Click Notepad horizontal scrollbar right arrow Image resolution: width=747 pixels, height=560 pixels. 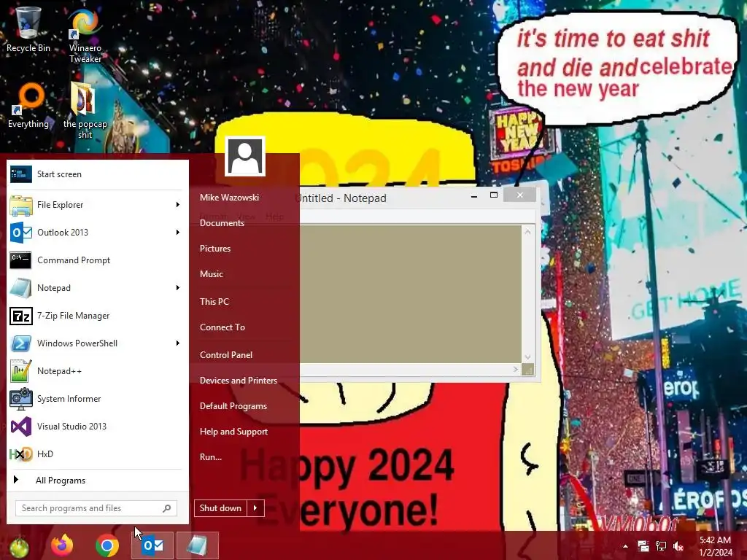(x=516, y=369)
